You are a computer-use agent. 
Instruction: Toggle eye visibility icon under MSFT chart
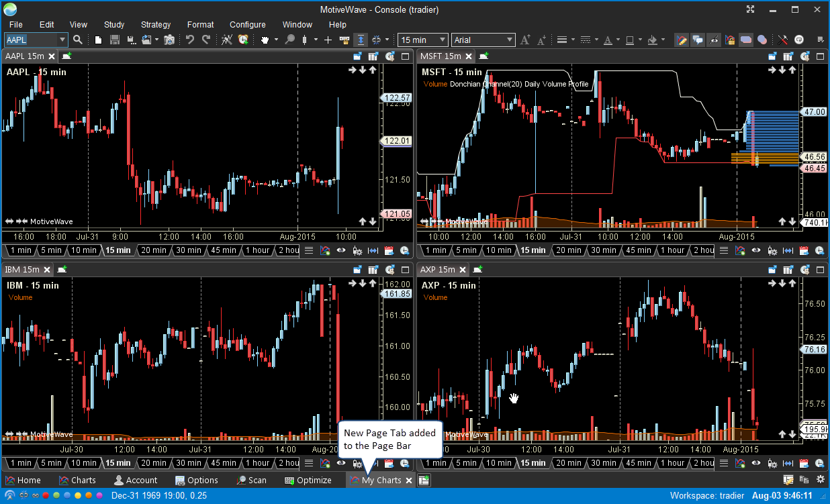(x=756, y=250)
